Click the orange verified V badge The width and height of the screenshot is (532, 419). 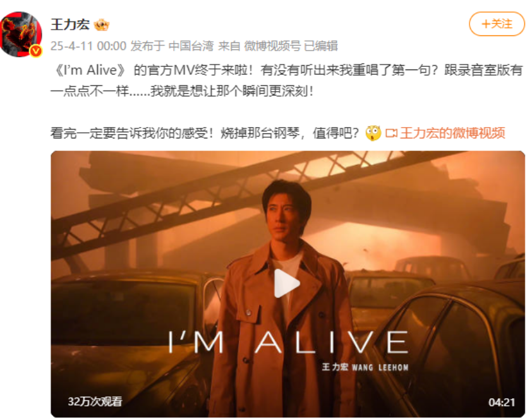click(x=35, y=51)
